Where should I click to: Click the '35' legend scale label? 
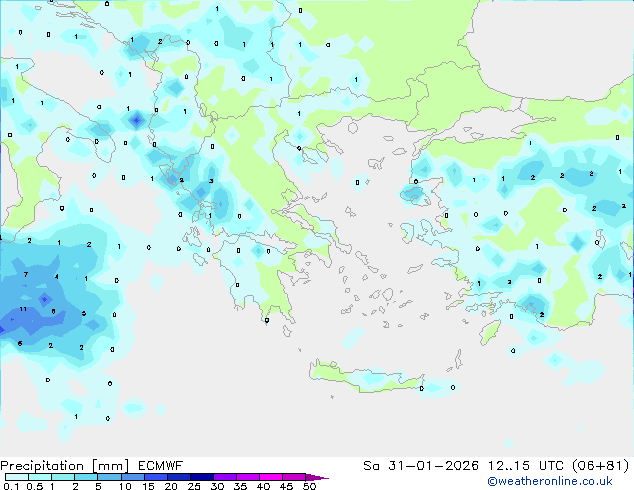[240, 486]
